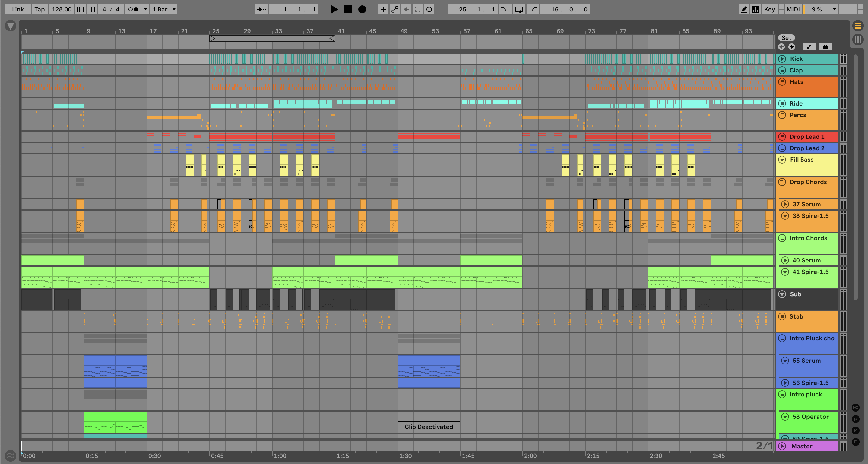Show Mixer with M button
868x464 pixels.
pos(856,430)
